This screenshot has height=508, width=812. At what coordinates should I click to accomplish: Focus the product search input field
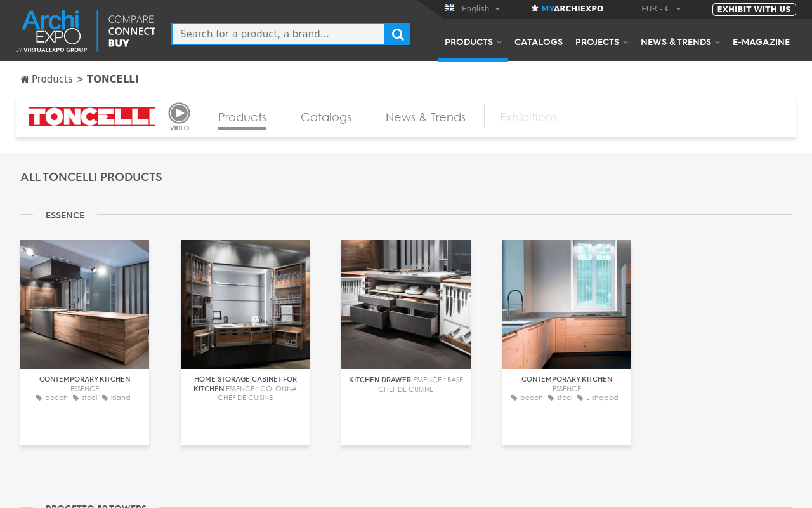coord(278,34)
